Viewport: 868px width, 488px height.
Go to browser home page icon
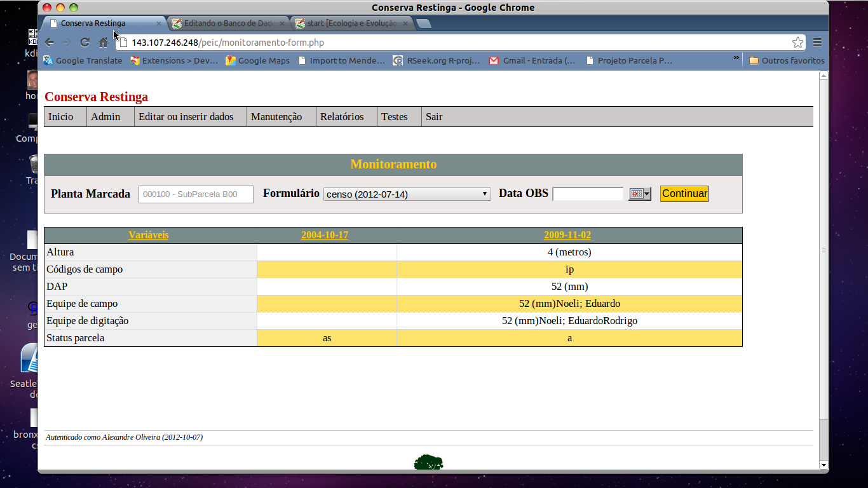(103, 43)
